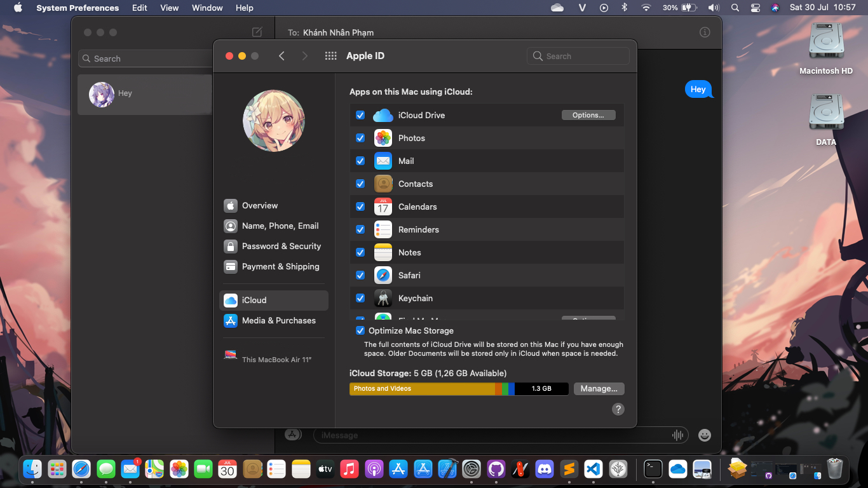Viewport: 868px width, 488px height.
Task: Open Launchpad from the Dock
Action: pyautogui.click(x=57, y=470)
